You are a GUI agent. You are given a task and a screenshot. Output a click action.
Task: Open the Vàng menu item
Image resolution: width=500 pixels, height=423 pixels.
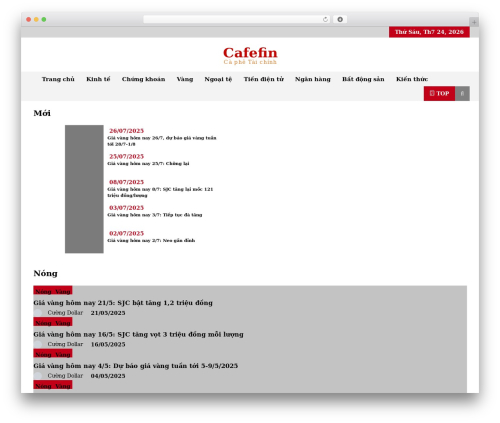click(185, 79)
